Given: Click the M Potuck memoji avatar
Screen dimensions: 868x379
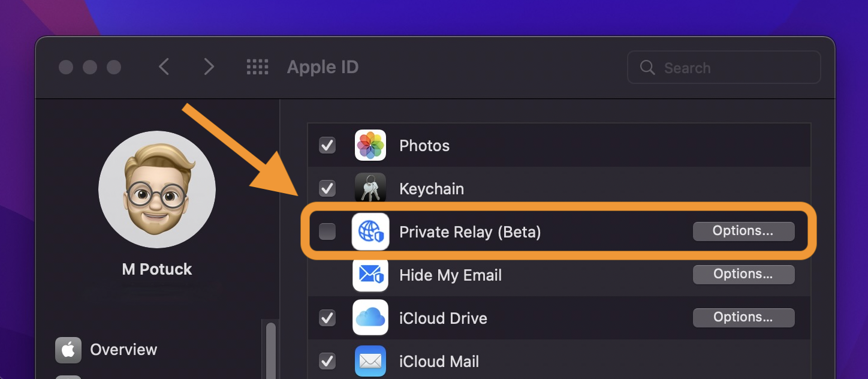Looking at the screenshot, I should (156, 189).
